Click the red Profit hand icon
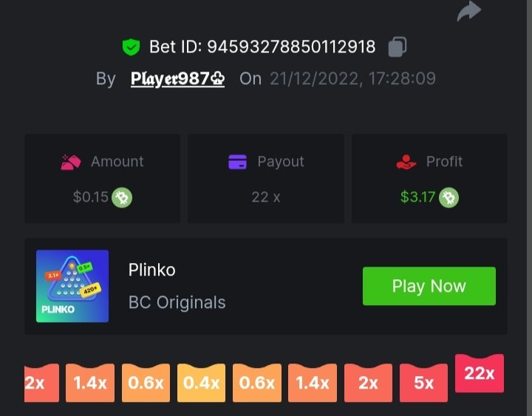This screenshot has width=532, height=416. click(406, 162)
